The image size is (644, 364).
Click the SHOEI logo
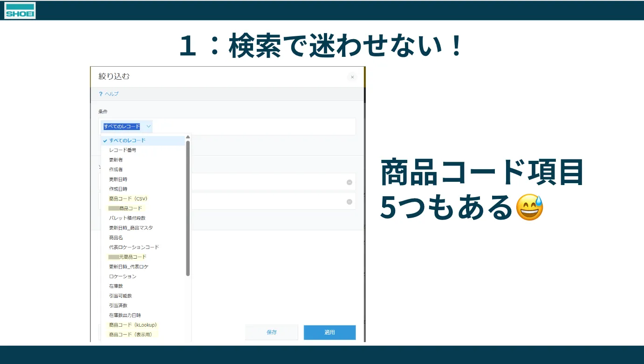coord(20,10)
